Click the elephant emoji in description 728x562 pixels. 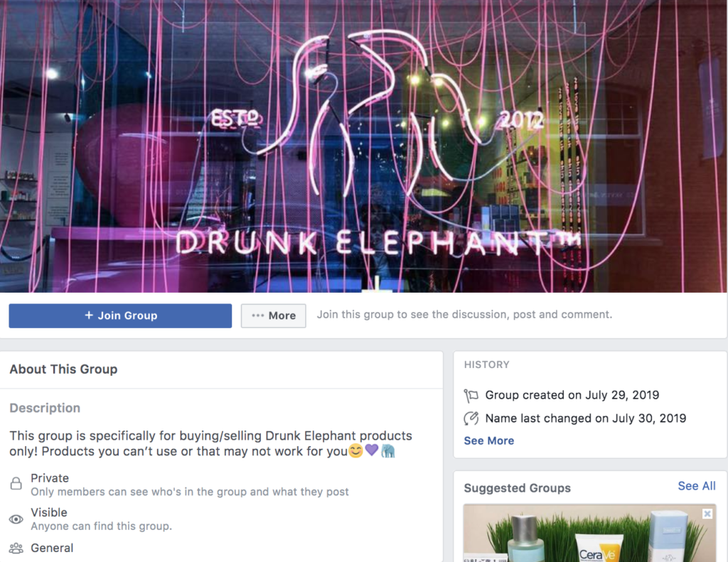pyautogui.click(x=387, y=450)
